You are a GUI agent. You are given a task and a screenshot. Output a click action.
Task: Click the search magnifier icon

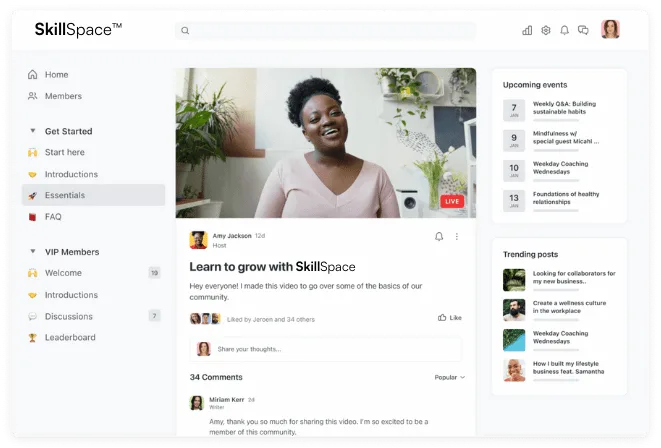pyautogui.click(x=185, y=30)
